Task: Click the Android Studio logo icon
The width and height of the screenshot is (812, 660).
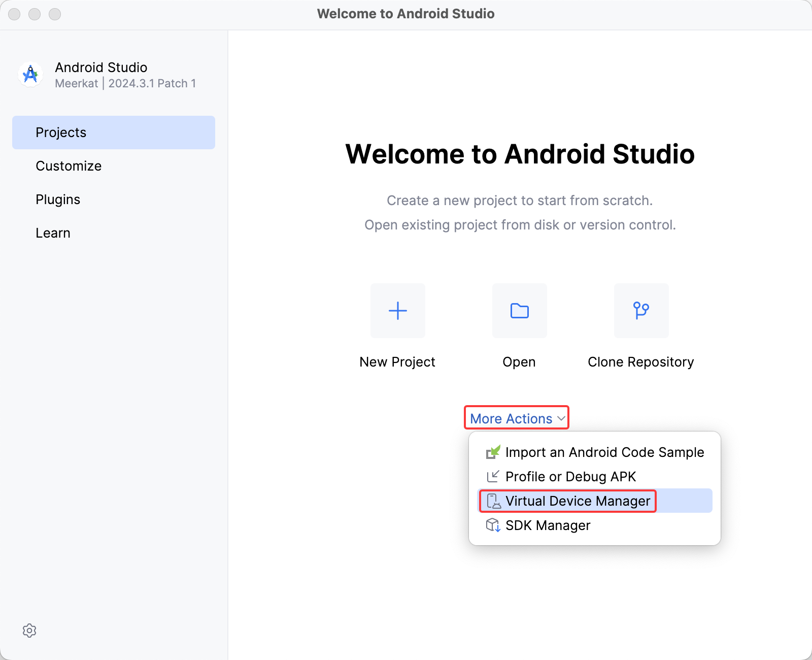Action: [30, 74]
